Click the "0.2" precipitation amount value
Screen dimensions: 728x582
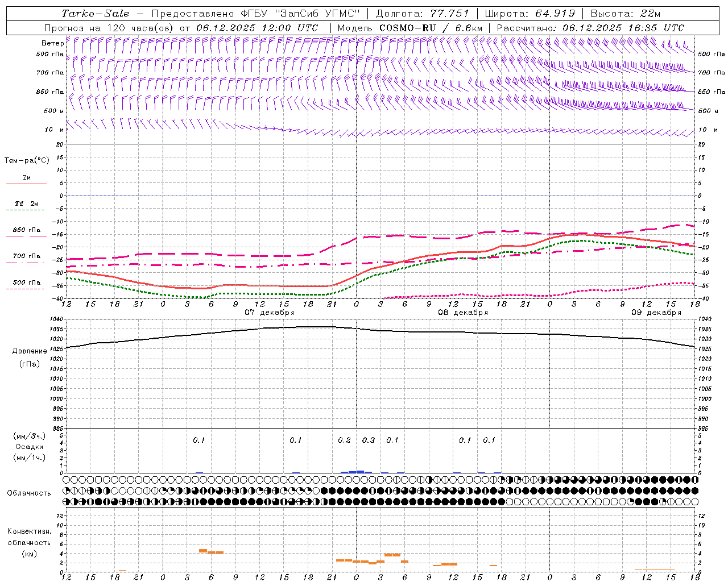coord(344,440)
